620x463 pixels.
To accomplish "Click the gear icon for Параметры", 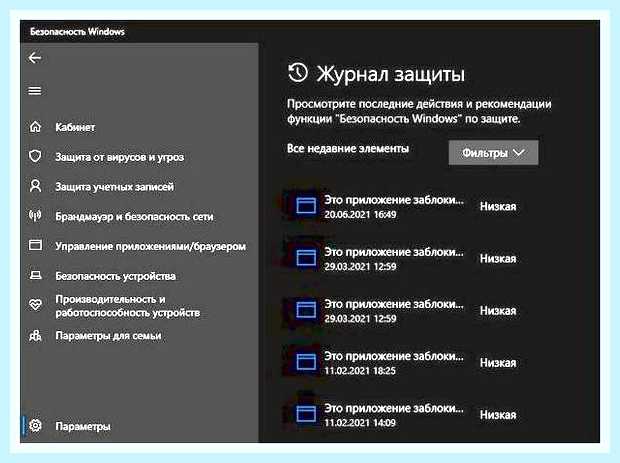I will (35, 425).
